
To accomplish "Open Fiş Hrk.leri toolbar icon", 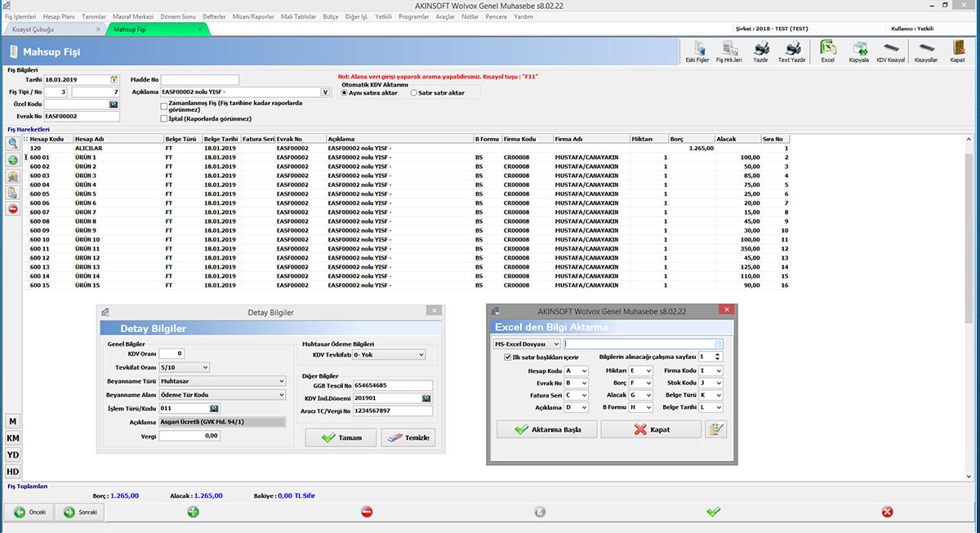I will point(728,51).
